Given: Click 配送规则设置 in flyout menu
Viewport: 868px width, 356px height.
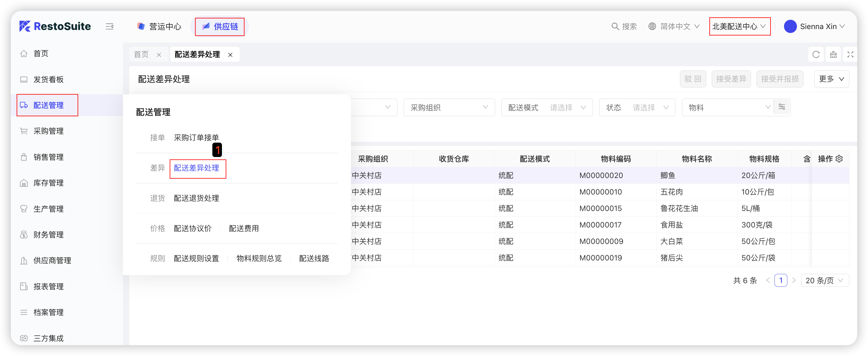Looking at the screenshot, I should point(196,258).
